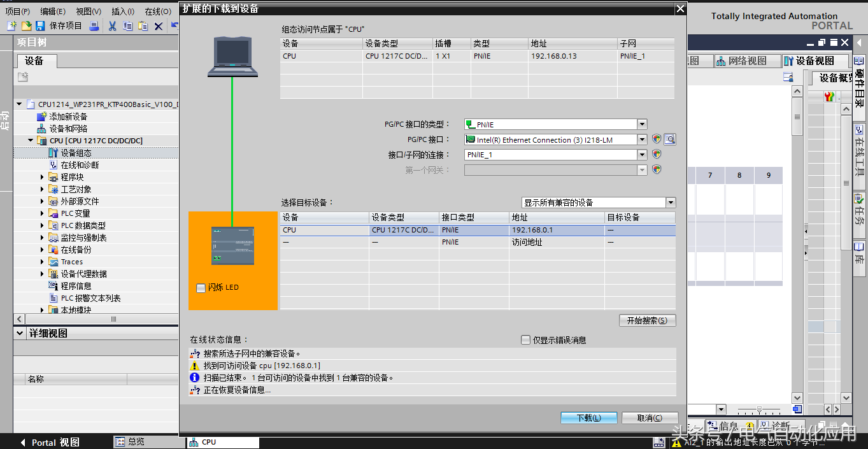This screenshot has width=868, height=449.
Task: Switch to Portal 视图
Action: click(50, 442)
